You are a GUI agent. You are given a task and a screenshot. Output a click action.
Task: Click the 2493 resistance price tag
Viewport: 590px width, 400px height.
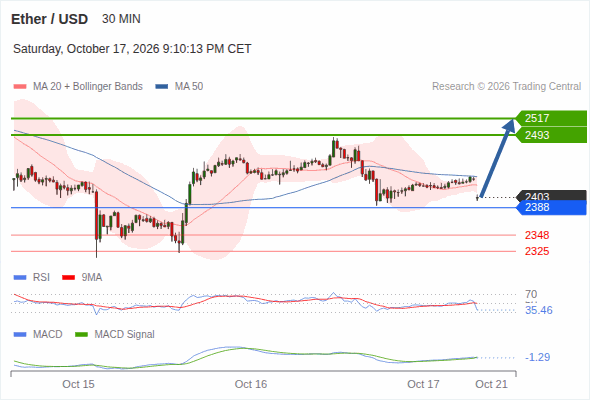point(551,135)
